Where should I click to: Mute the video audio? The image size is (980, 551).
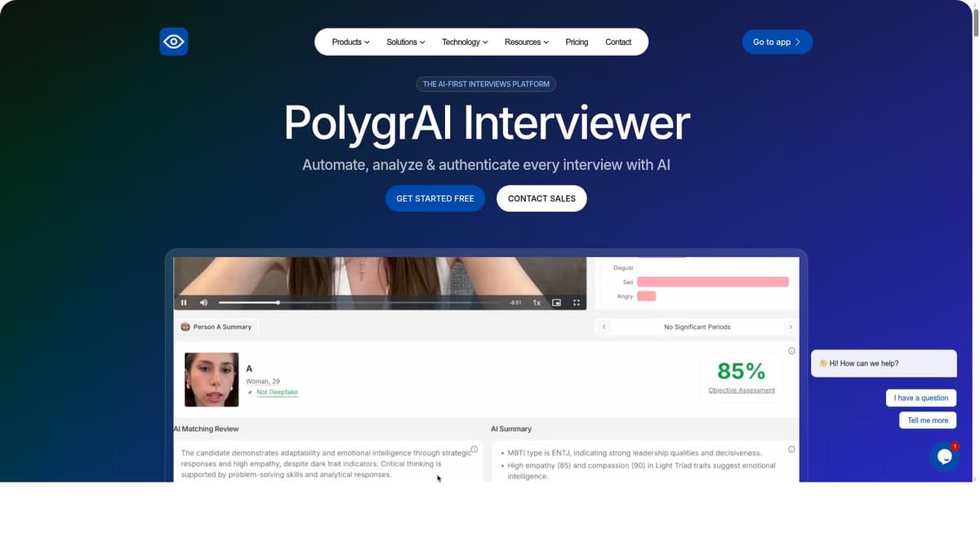(x=203, y=302)
